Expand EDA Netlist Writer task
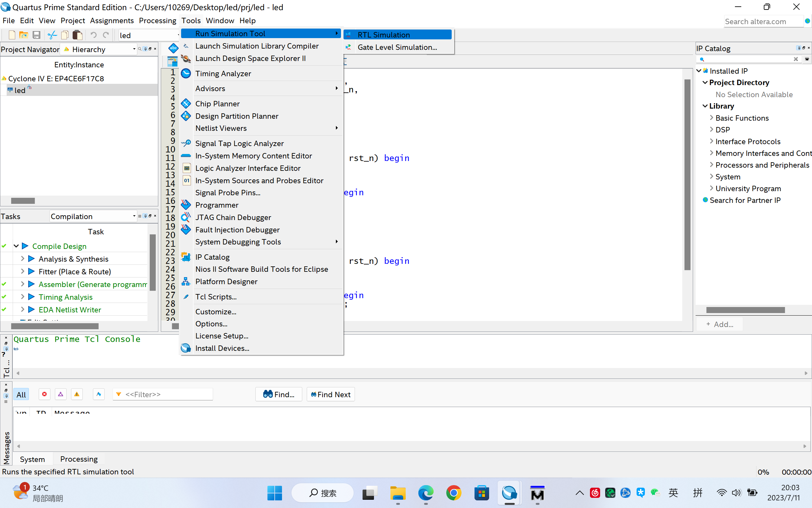The height and width of the screenshot is (508, 812). [x=23, y=310]
